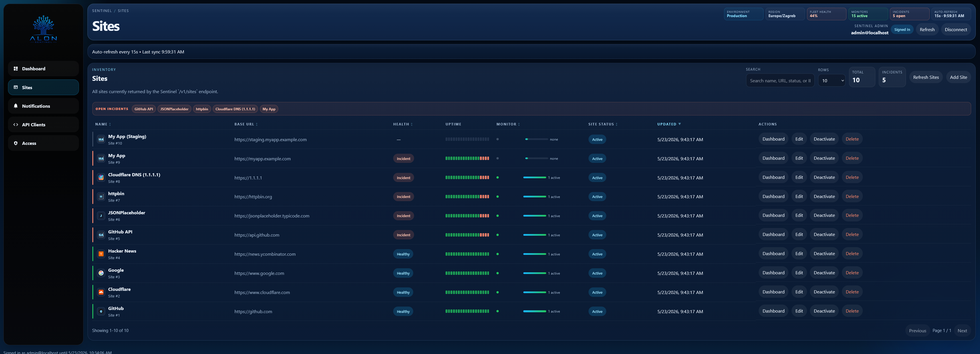Image resolution: width=980 pixels, height=354 pixels.
Task: Open Dashboard for My App (Staging)
Action: (773, 139)
